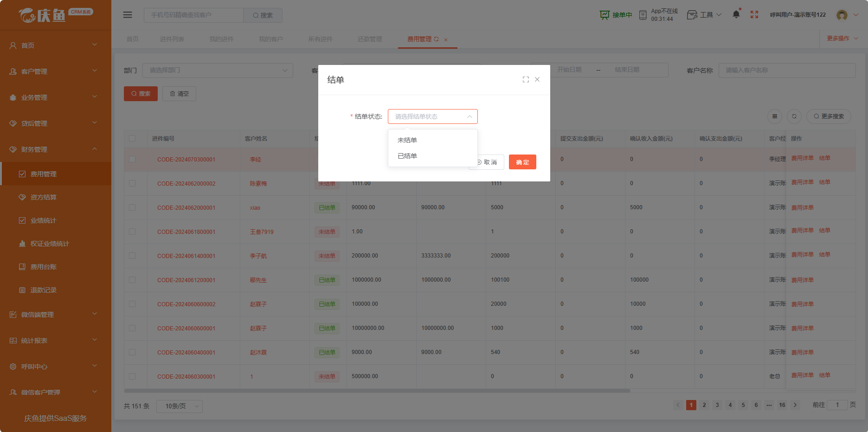The width and height of the screenshot is (868, 432).
Task: Click the red 搜索 filter button
Action: coord(141,94)
